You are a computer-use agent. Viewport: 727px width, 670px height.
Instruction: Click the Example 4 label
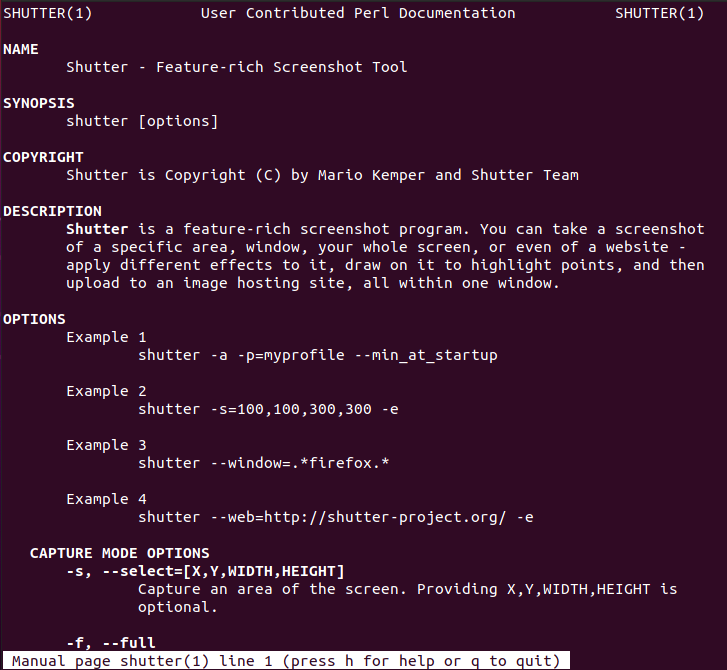[106, 499]
